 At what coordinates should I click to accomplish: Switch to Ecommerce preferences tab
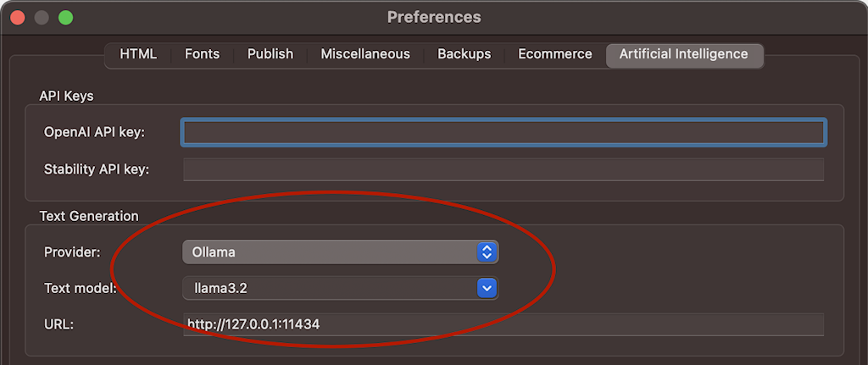point(555,54)
